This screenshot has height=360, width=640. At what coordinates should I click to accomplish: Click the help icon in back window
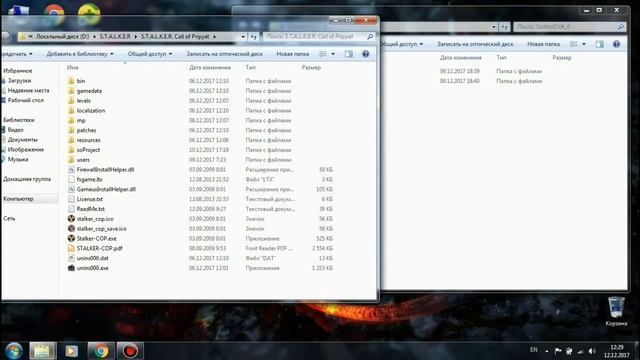click(x=616, y=44)
